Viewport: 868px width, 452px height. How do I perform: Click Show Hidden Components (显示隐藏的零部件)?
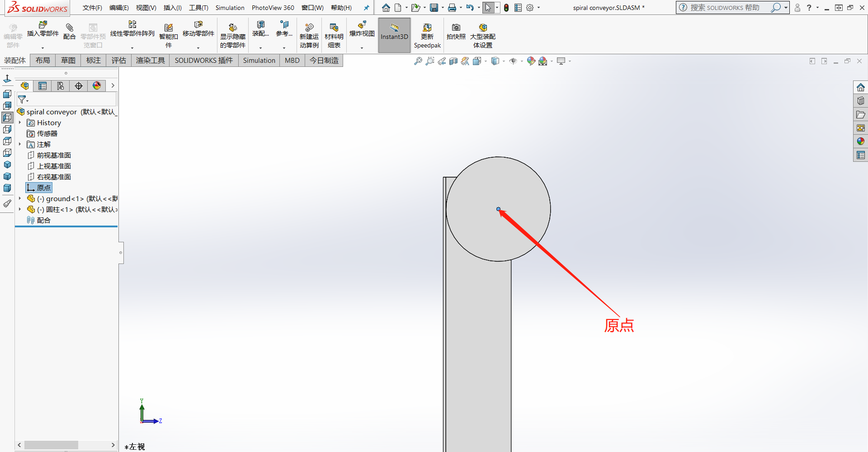[x=233, y=36]
